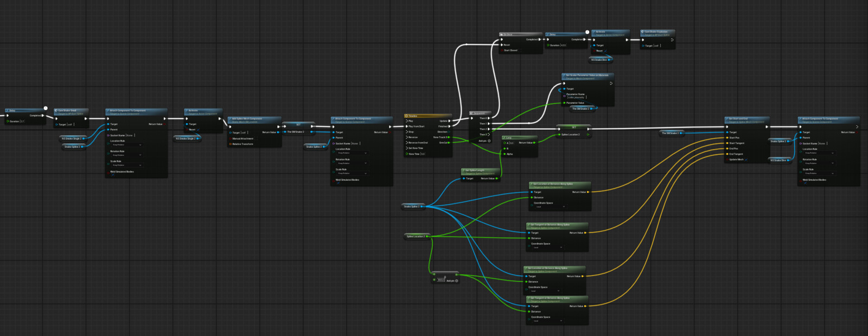Open Scale Rule dropdown on middle Attach Component node
This screenshot has width=868, height=336.
(352, 173)
